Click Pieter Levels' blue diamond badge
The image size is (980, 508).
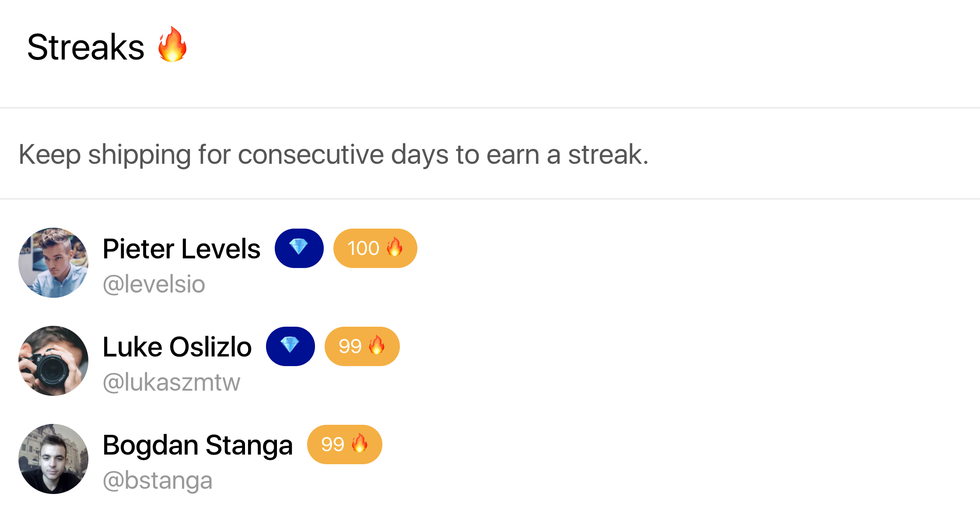pyautogui.click(x=299, y=248)
